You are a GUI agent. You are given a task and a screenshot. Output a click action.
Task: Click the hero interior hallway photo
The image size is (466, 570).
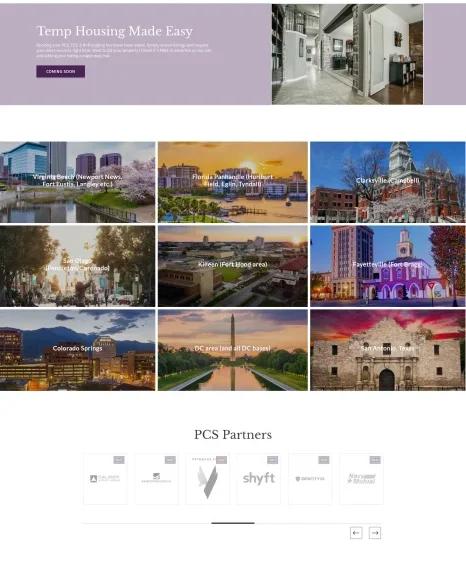tap(348, 54)
